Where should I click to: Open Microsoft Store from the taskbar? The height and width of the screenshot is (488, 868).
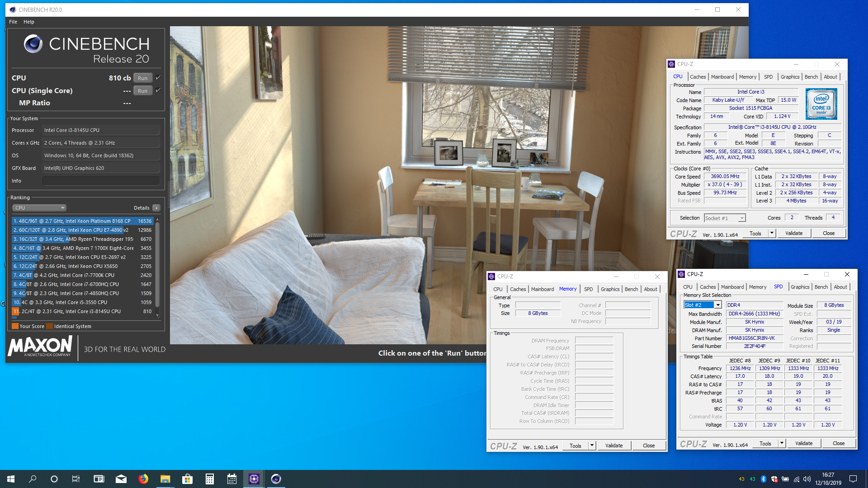click(187, 479)
